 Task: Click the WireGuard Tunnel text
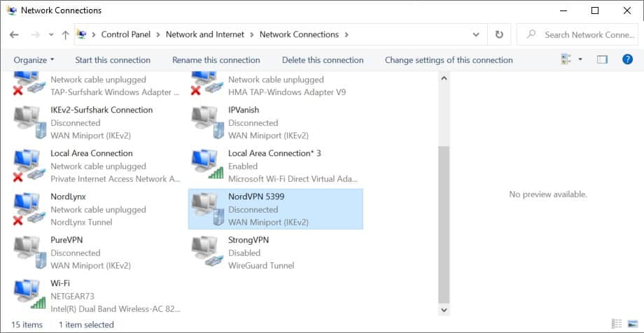(261, 266)
